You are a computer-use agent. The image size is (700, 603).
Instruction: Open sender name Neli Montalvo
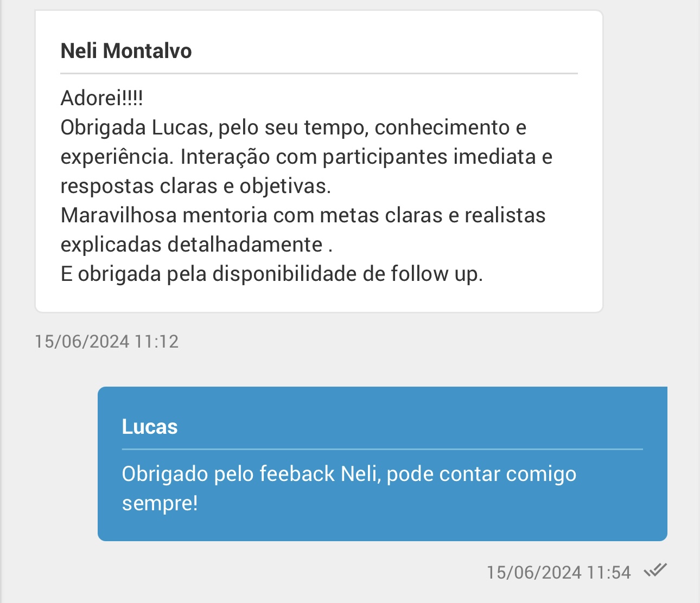pyautogui.click(x=126, y=51)
